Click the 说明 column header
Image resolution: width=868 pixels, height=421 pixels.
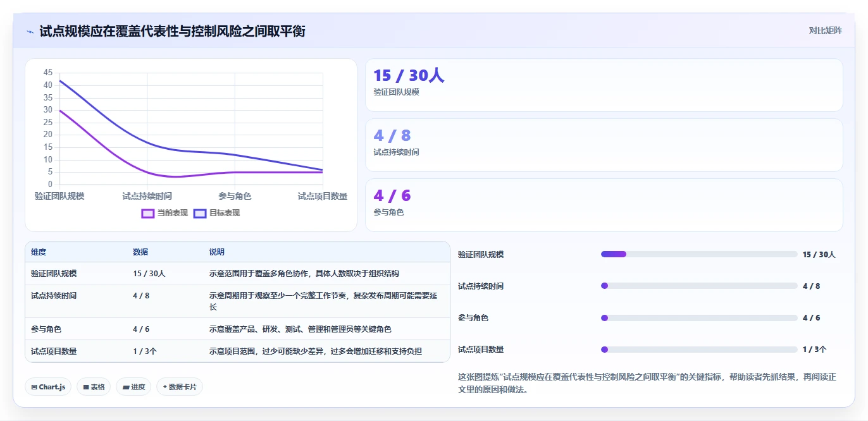click(217, 252)
